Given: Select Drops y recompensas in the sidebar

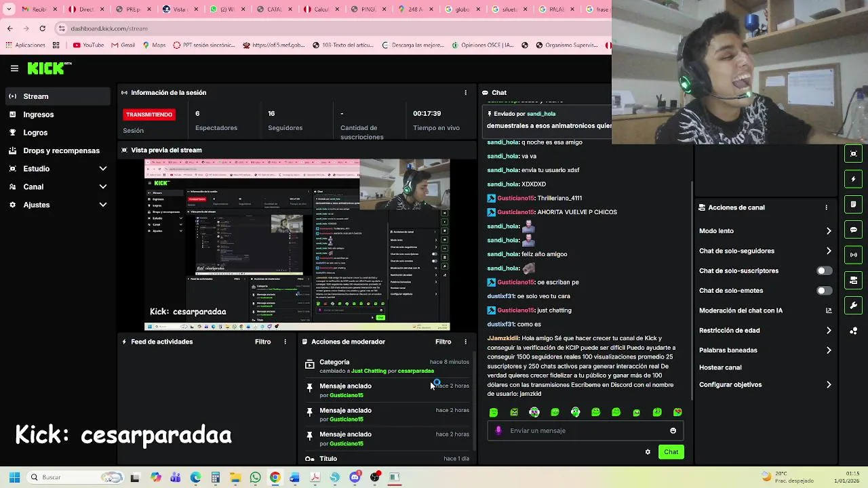Looking at the screenshot, I should click(58, 150).
